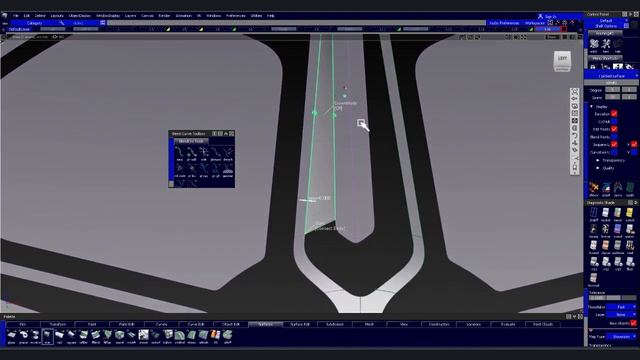Open the Map Type dropdown
The width and height of the screenshot is (640, 360).
[x=621, y=337]
